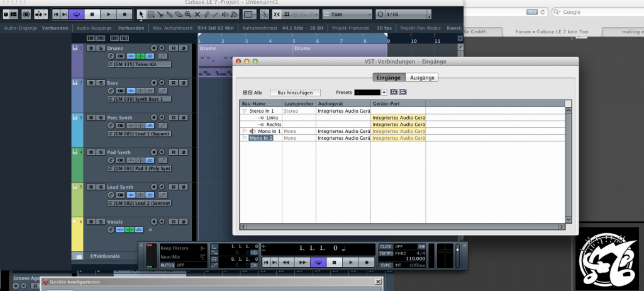Screen dimensions: 644x291
Task: Click Record in the transport panel
Action: [367, 262]
